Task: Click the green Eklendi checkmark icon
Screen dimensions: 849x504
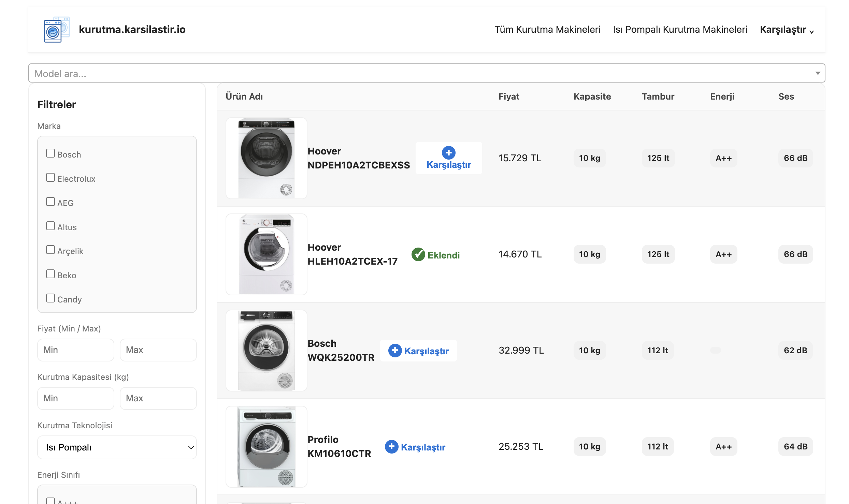Action: 418,254
